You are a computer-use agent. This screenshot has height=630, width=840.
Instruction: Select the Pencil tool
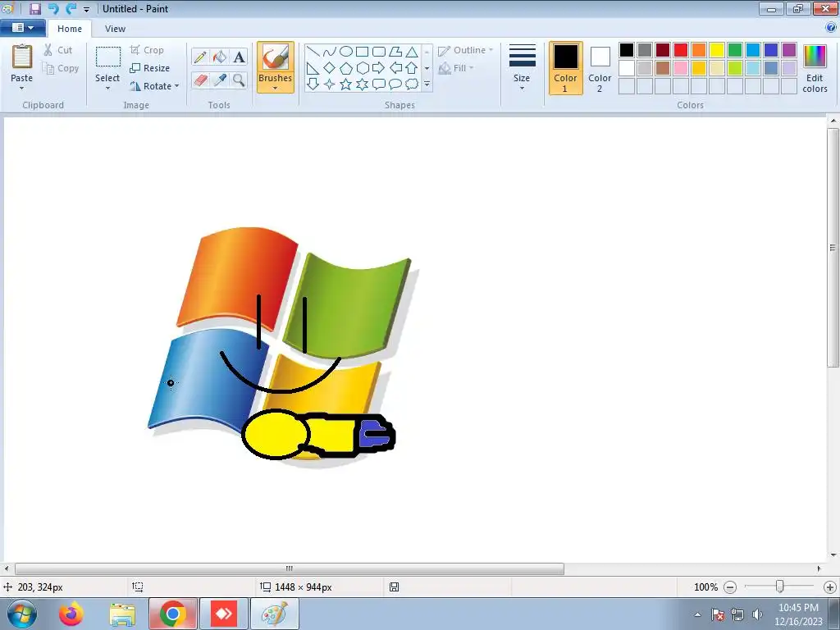pyautogui.click(x=200, y=57)
